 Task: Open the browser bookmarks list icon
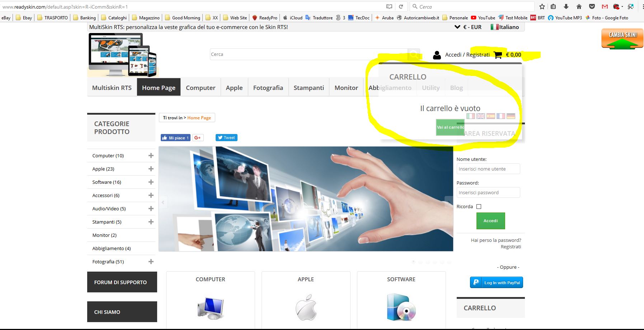click(x=553, y=6)
